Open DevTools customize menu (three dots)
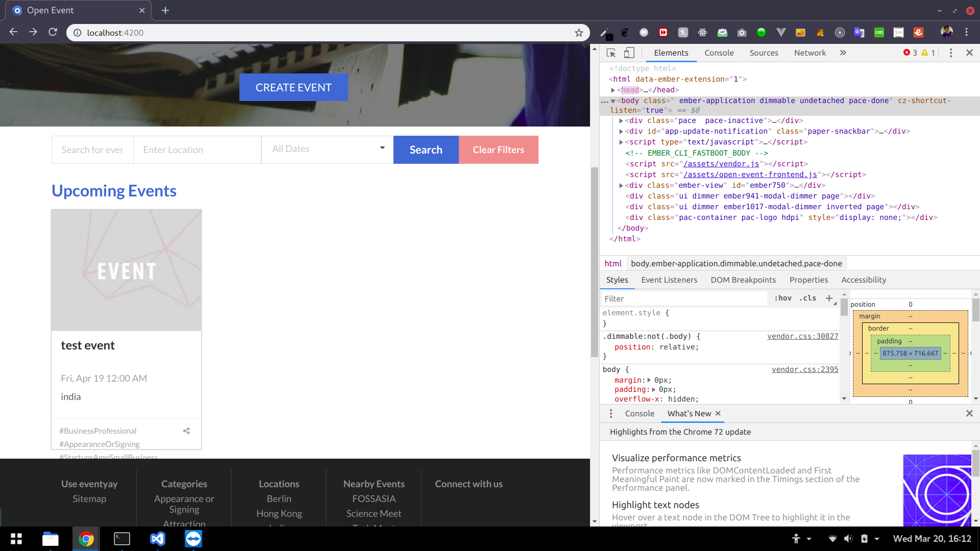Viewport: 980px width, 551px height. 950,53
